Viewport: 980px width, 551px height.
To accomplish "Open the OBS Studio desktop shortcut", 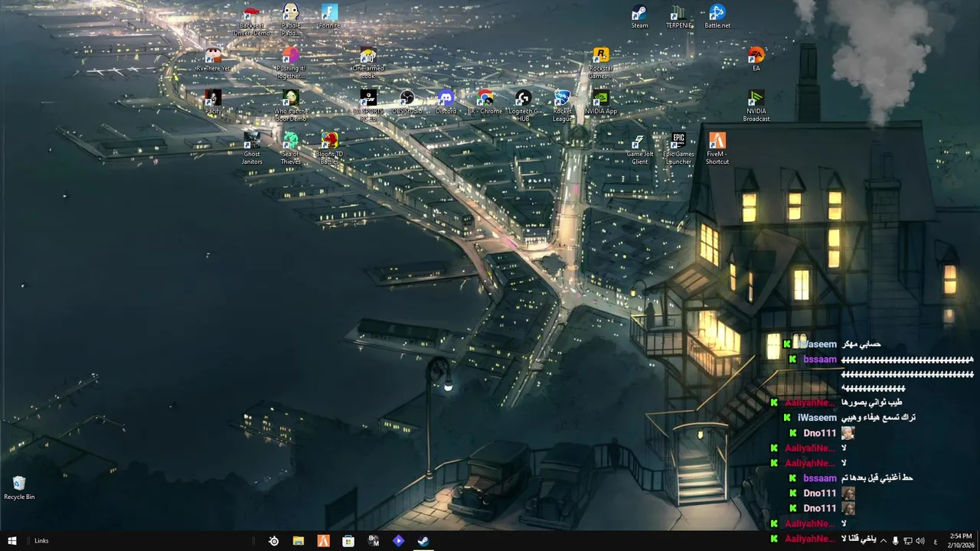I will [407, 103].
